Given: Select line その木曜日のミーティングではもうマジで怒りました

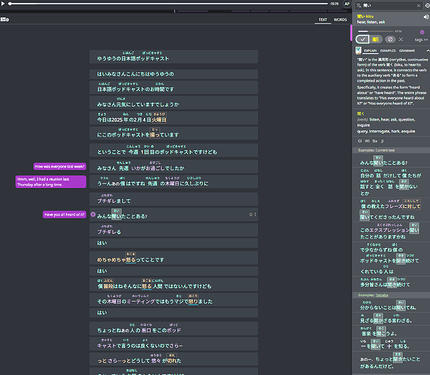Looking at the screenshot, I should [x=174, y=300].
